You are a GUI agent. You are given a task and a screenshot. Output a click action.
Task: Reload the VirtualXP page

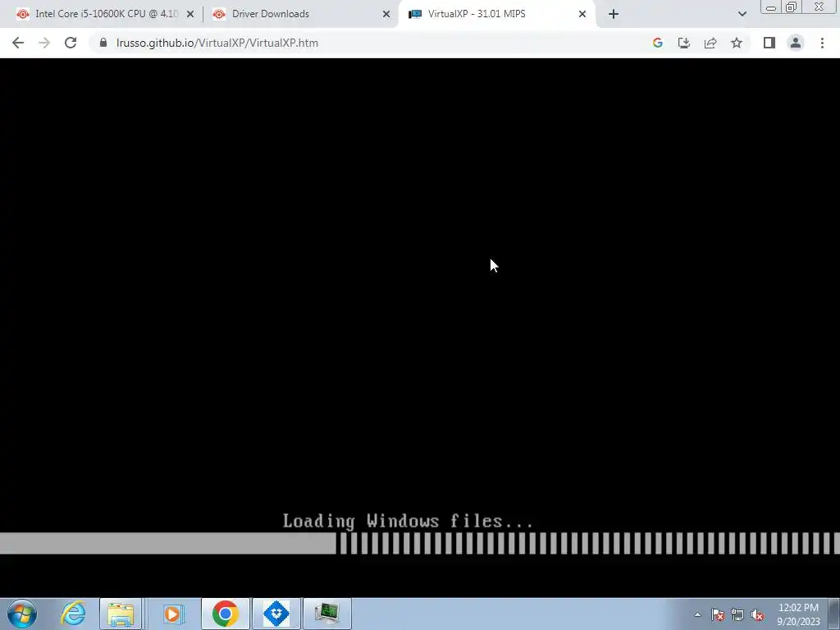point(71,43)
